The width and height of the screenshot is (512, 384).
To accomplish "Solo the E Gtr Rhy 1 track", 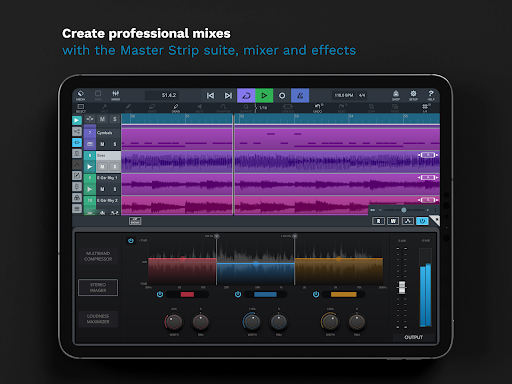I will coord(115,189).
